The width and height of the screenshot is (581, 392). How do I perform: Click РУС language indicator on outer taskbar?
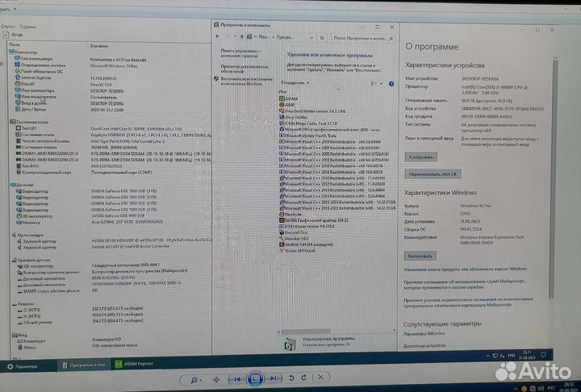point(551,388)
